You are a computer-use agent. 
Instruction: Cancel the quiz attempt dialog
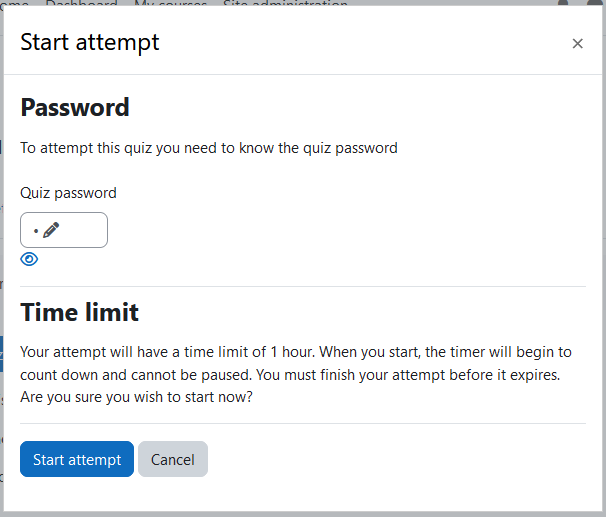tap(173, 459)
